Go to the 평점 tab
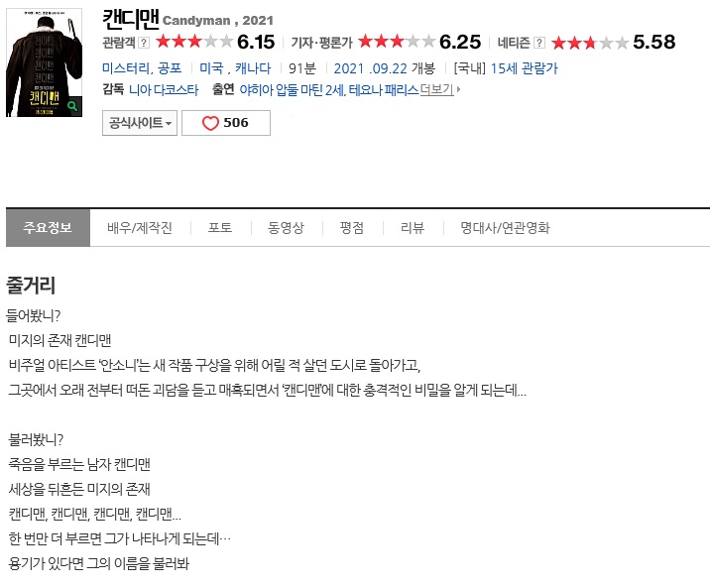 click(352, 227)
